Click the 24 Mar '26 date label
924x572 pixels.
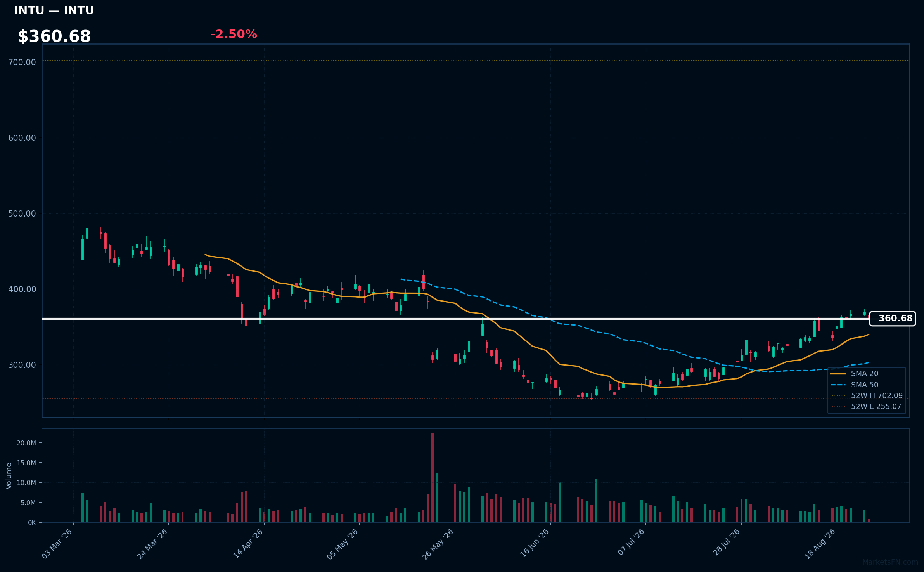point(152,544)
